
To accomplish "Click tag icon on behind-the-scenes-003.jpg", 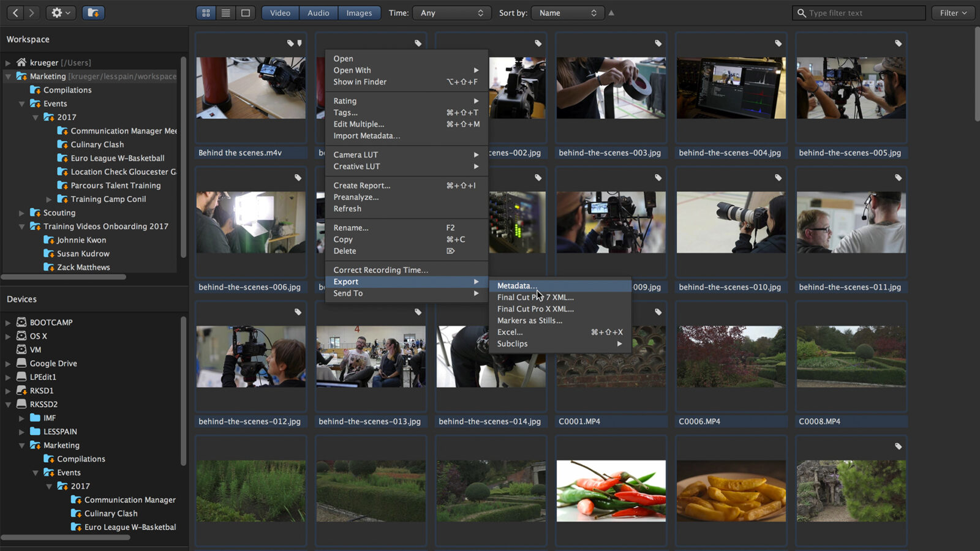I will (658, 43).
